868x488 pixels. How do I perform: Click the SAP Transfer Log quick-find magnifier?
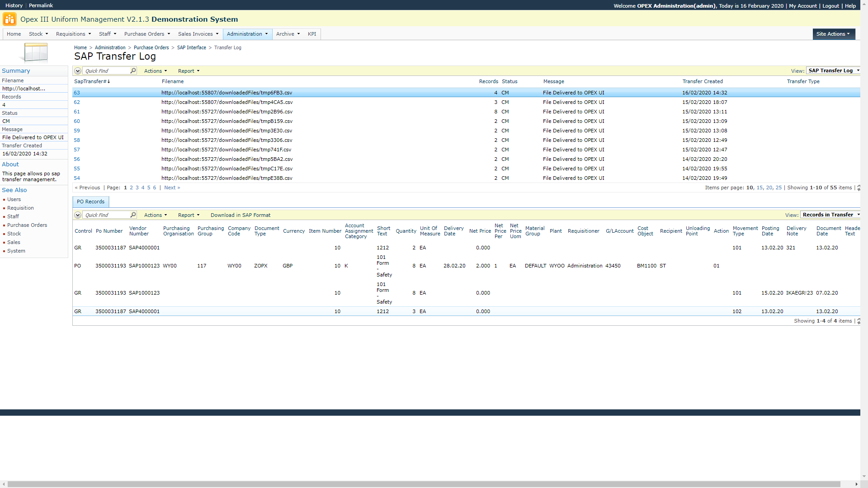point(133,71)
